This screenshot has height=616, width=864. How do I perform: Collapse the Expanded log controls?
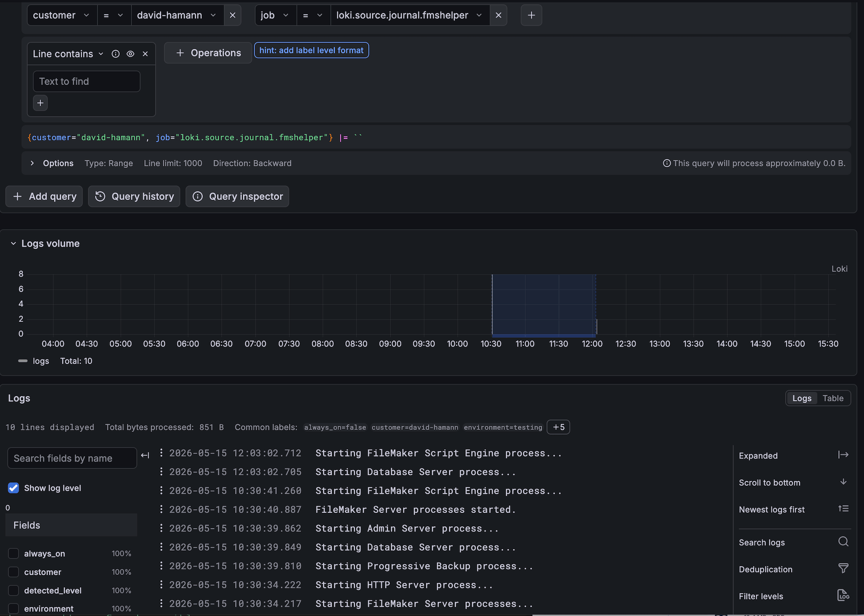coord(843,455)
